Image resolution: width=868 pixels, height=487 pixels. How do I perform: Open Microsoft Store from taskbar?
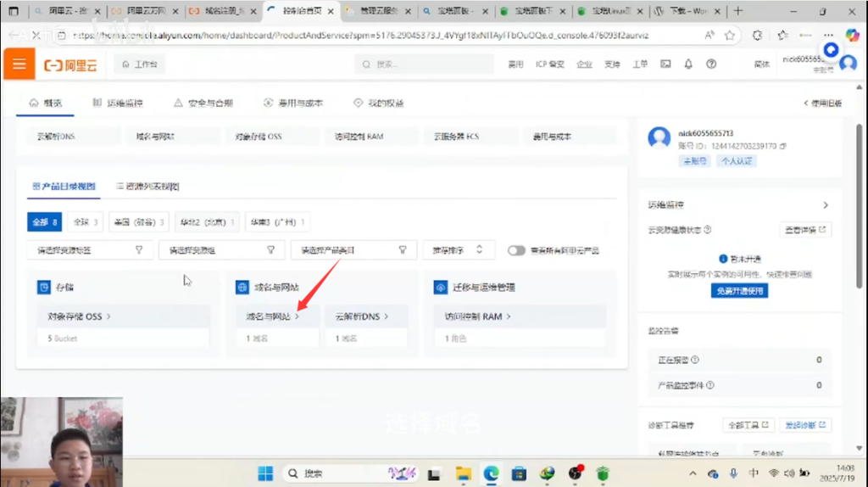coord(519,473)
